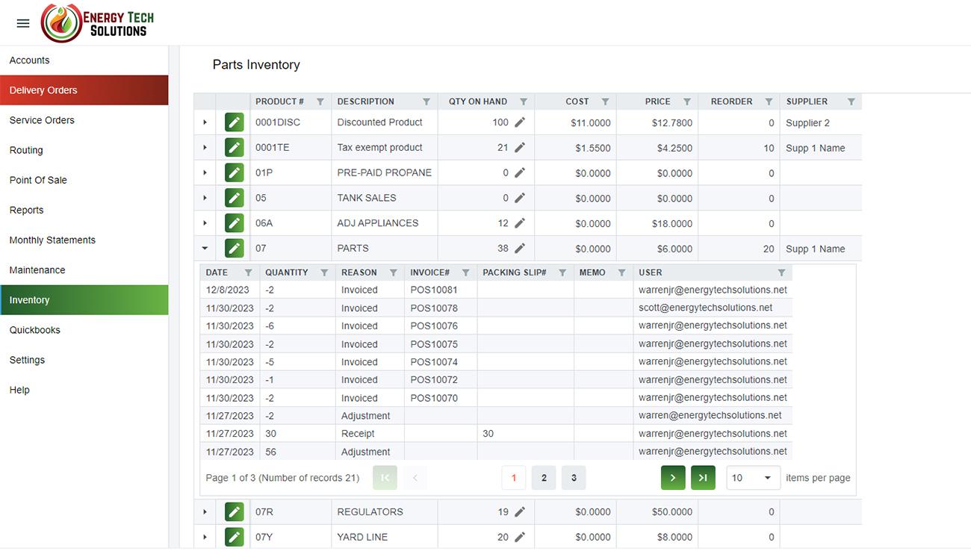Click filter icon on Invoice# column
The image size is (971, 560).
pyautogui.click(x=465, y=273)
